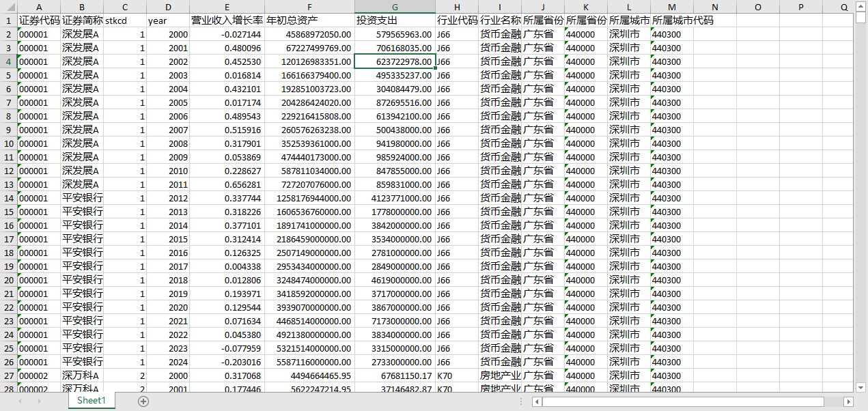The height and width of the screenshot is (411, 868).
Task: Click the header cell '投资支出'
Action: click(x=395, y=20)
